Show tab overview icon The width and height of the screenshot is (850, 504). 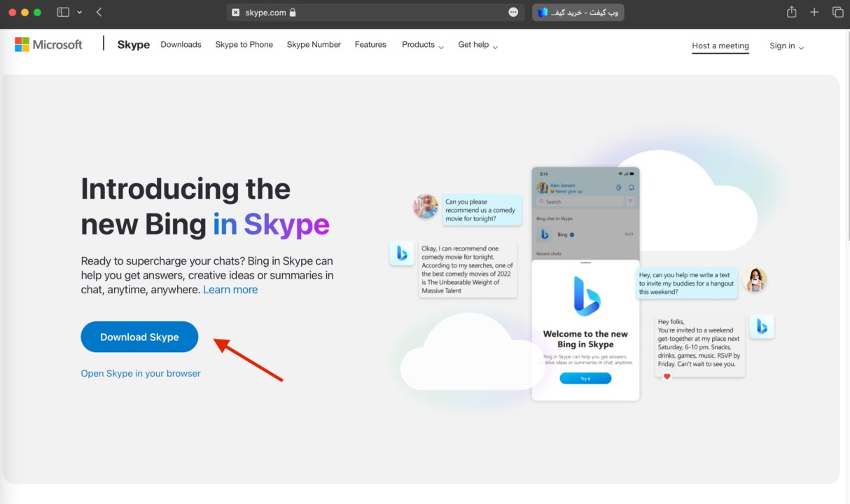837,12
